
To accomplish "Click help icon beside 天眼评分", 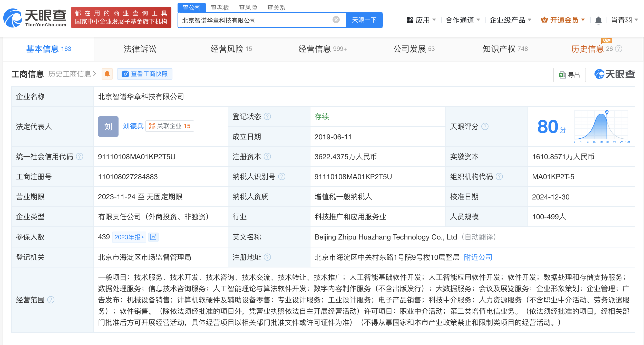I will coord(485,127).
